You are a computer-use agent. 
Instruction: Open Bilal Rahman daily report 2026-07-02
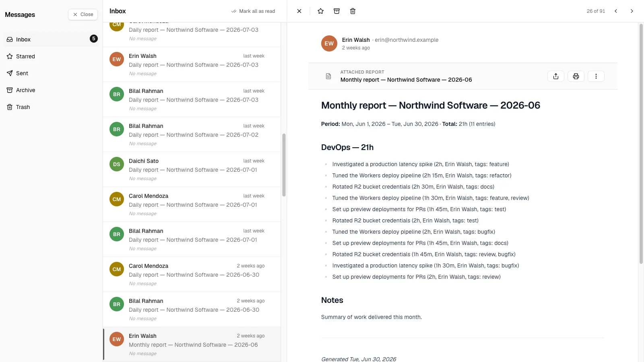coord(192,134)
